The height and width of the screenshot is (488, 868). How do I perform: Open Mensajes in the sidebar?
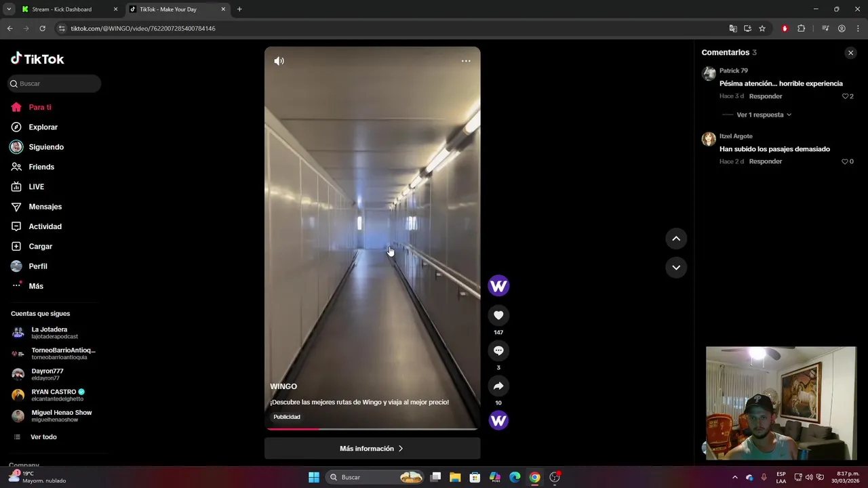(45, 207)
